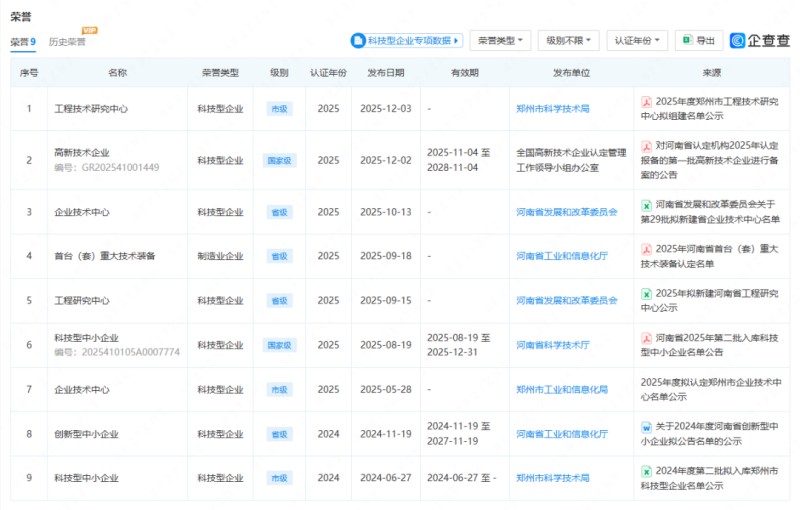This screenshot has width=800, height=510.
Task: Click the PDF icon in row 1 source
Action: tap(647, 102)
